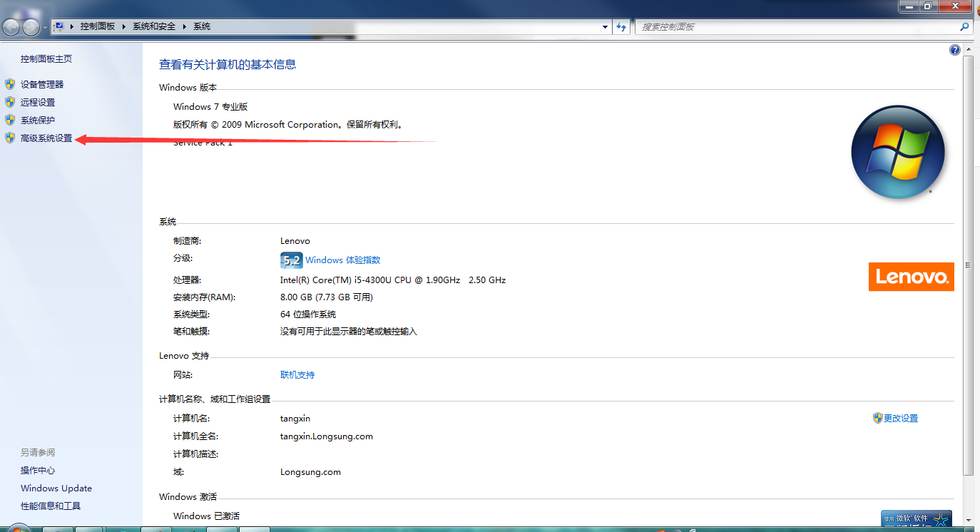Click computer name value tangxin
The width and height of the screenshot is (980, 532).
tap(295, 419)
